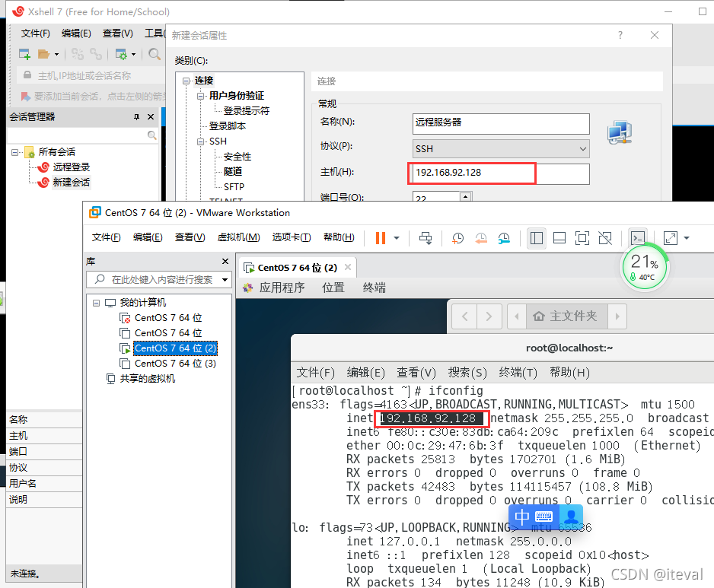The image size is (714, 588).
Task: Select 登录脚本 in category tree
Action: click(x=228, y=126)
